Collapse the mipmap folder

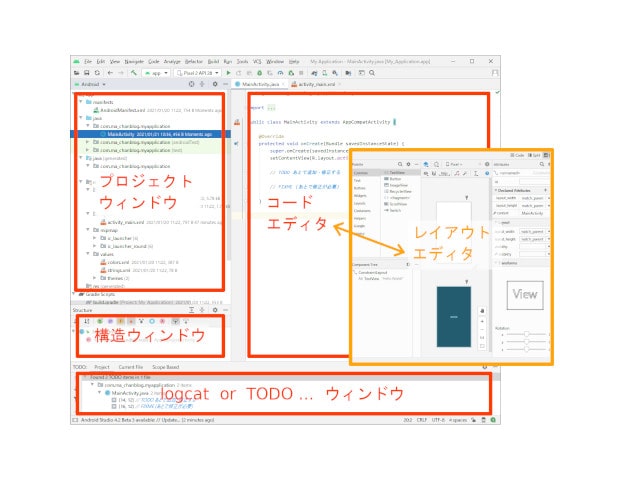point(88,230)
